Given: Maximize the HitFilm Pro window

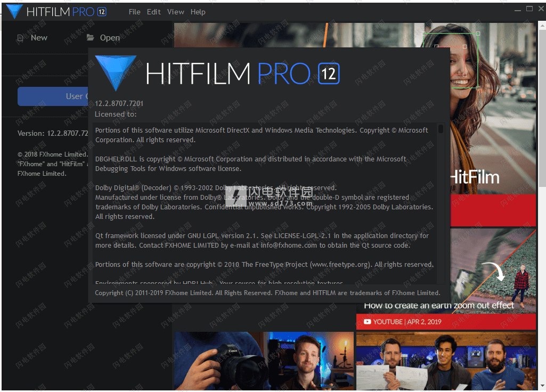Looking at the screenshot, I should (529, 9).
